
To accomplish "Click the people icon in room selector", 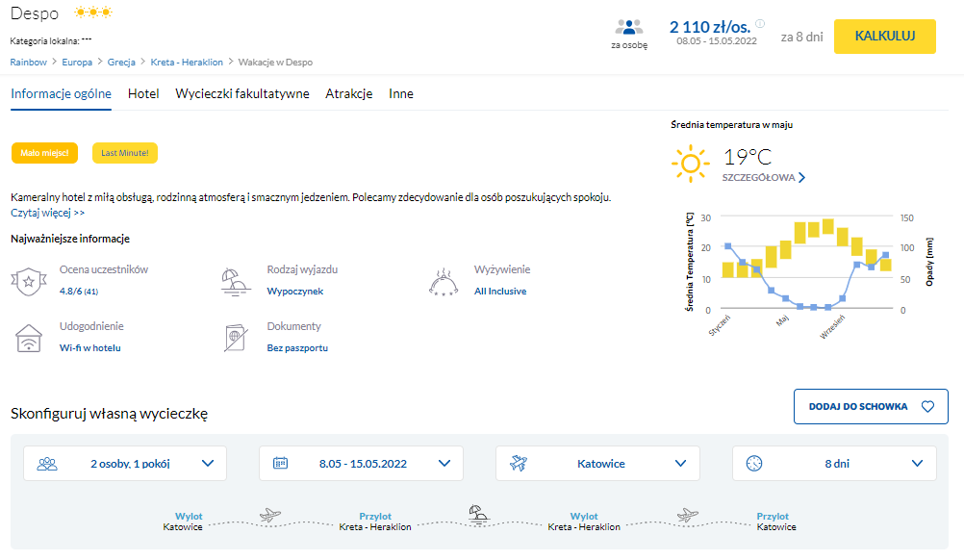I will pyautogui.click(x=46, y=463).
